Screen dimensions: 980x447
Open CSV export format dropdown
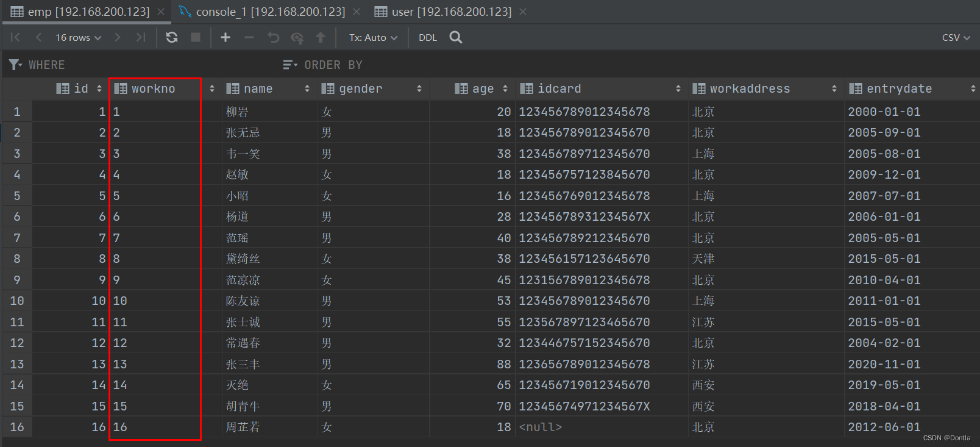(956, 37)
